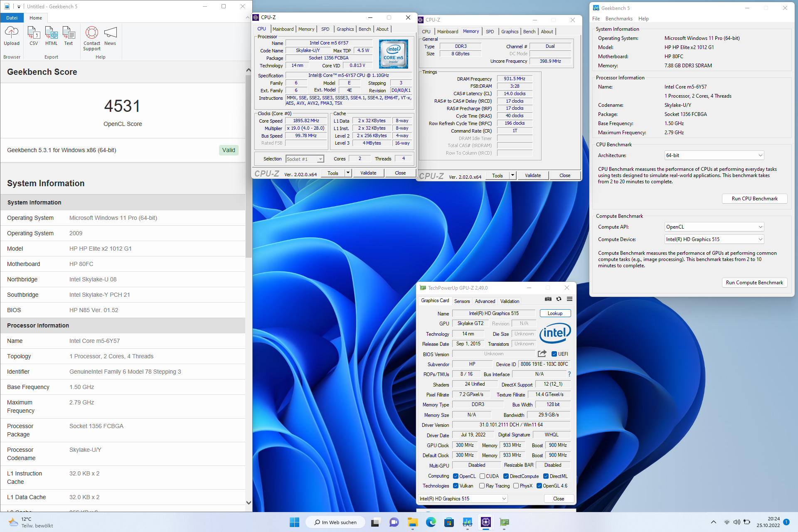Open the GPU selector dropdown in GPU-Z
This screenshot has height=532, width=798.
coord(463,499)
